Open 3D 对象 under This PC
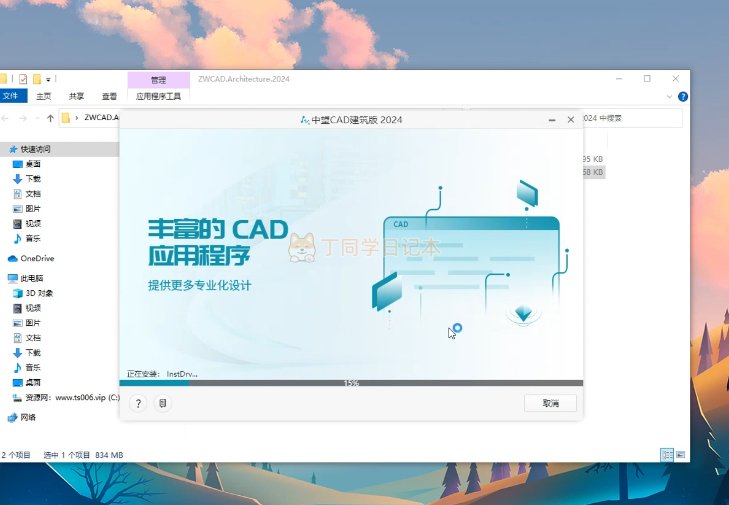 (33, 293)
